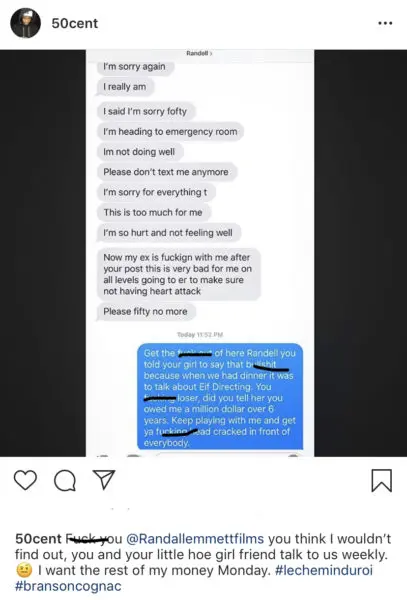This screenshot has width=407, height=600.
Task: Open the @Randallemmettfilms mention
Action: [x=195, y=539]
